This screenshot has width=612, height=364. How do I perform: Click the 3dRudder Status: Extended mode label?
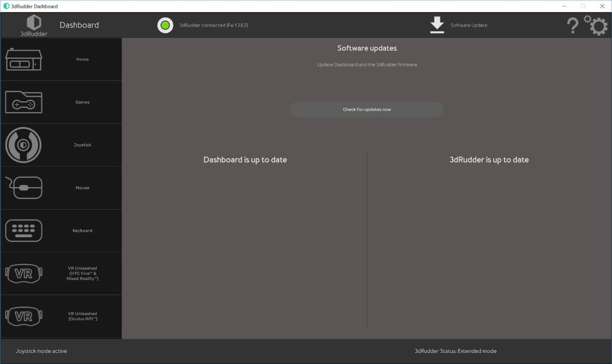click(456, 351)
